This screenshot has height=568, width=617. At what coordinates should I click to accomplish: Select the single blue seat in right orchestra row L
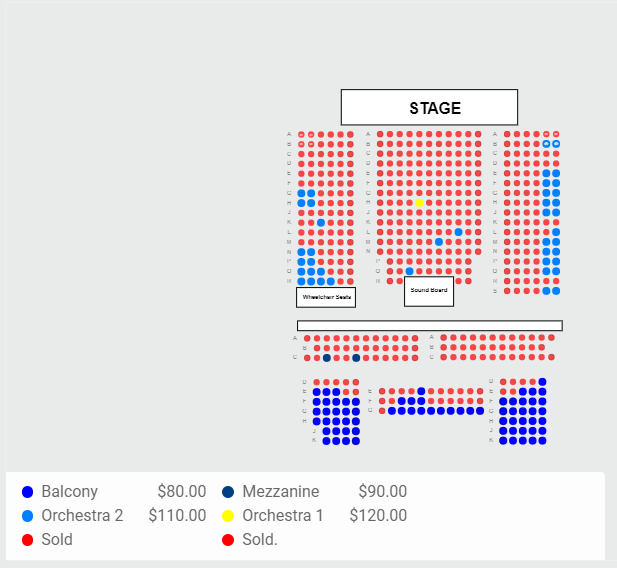(556, 232)
